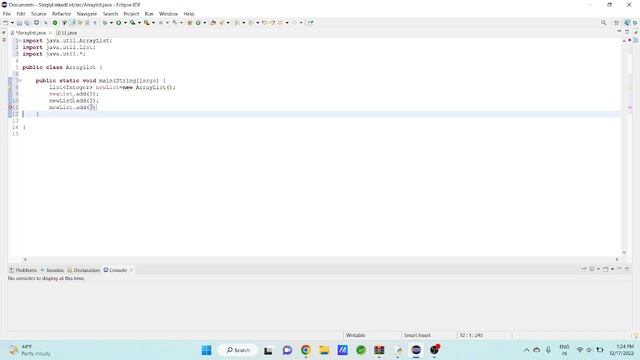Click the Back navigation arrow icon
This screenshot has width=640, height=360.
(x=280, y=23)
